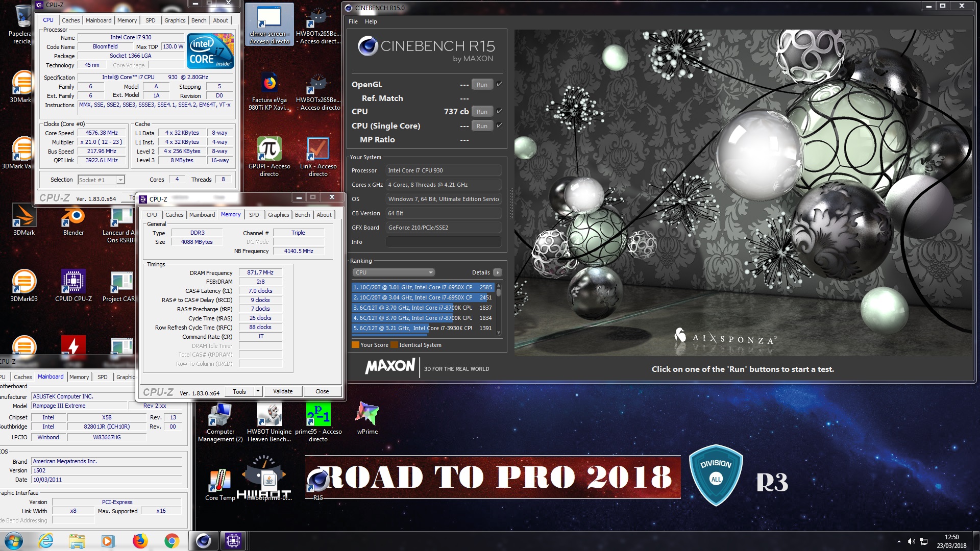This screenshot has width=980, height=551.
Task: Select ranking entry 1 i7-6950X 2585
Action: click(x=423, y=287)
